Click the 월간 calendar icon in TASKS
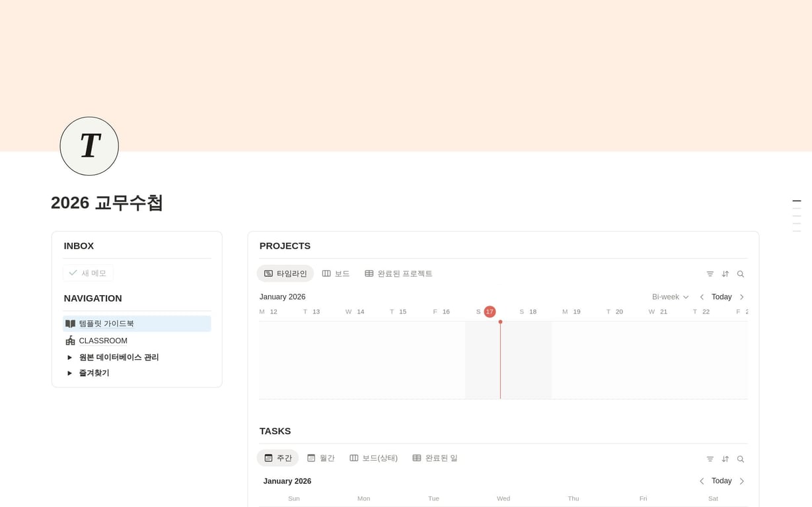 311,457
